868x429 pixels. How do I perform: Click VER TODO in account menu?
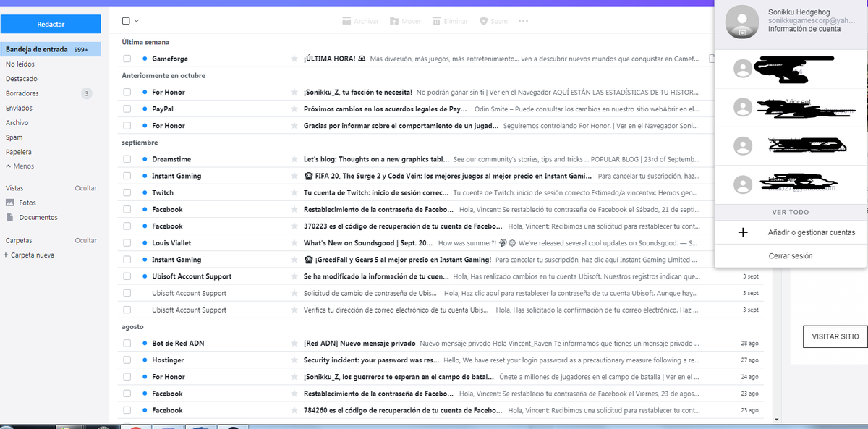791,213
